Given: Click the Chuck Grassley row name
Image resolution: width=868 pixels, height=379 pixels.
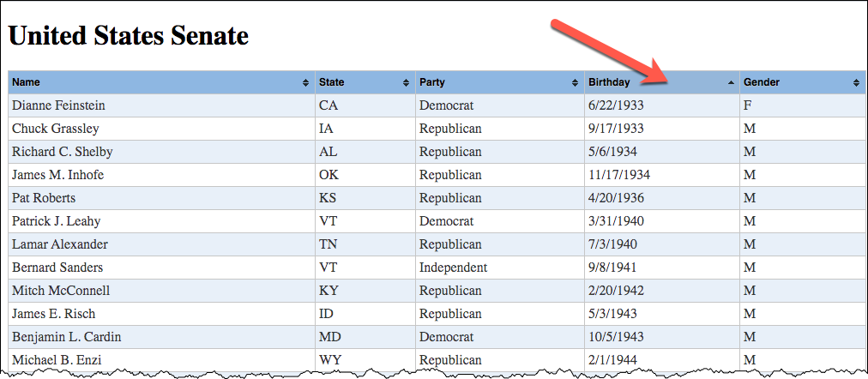Looking at the screenshot, I should 56,129.
